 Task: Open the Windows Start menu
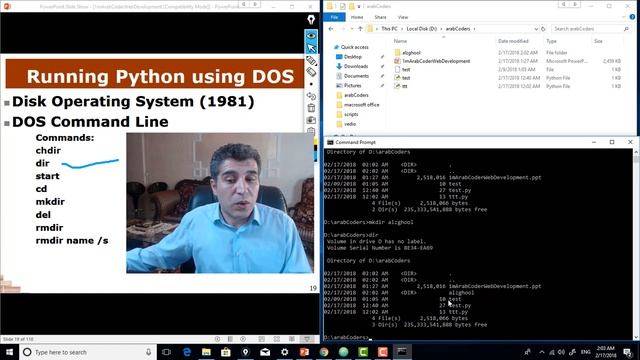[9, 352]
